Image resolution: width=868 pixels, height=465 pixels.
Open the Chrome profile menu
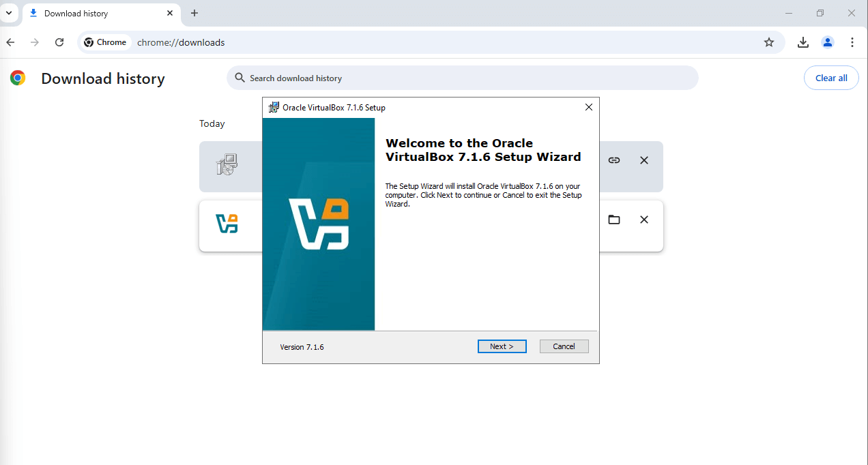(x=828, y=42)
